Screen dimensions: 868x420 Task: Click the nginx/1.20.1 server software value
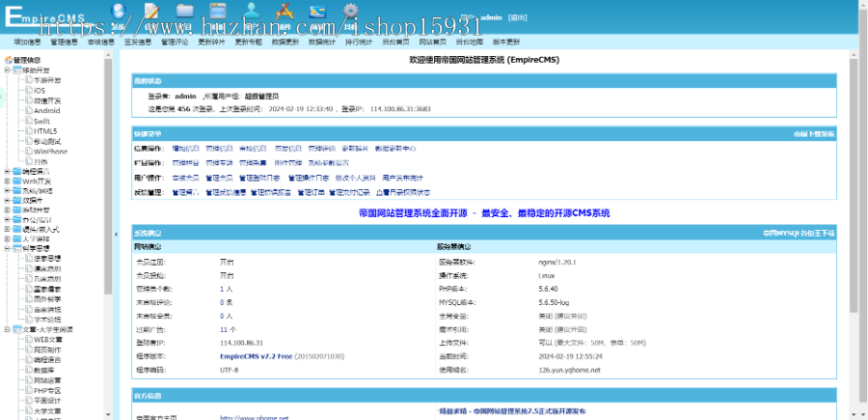coord(557,262)
